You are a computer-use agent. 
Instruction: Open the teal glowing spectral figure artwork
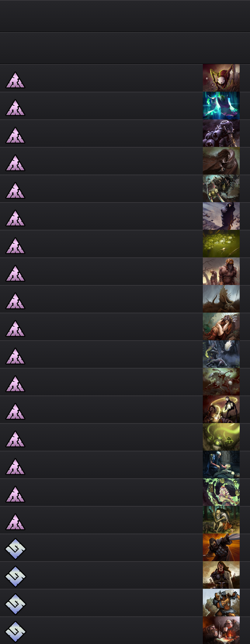point(221,106)
